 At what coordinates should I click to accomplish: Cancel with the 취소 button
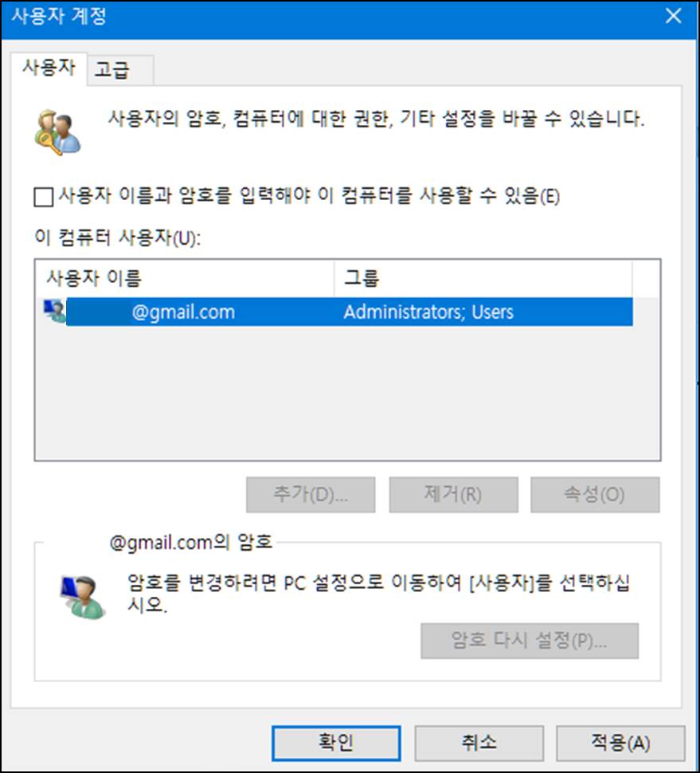click(479, 743)
